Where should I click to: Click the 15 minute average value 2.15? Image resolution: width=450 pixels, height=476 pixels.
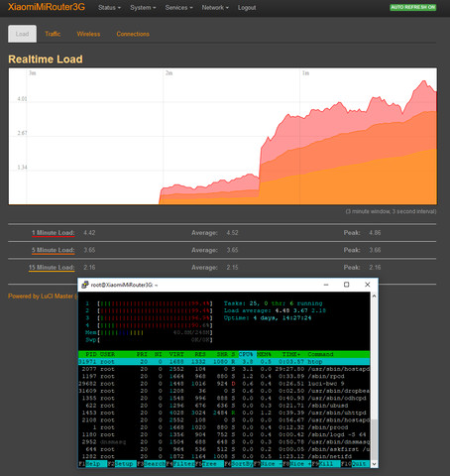(x=232, y=267)
